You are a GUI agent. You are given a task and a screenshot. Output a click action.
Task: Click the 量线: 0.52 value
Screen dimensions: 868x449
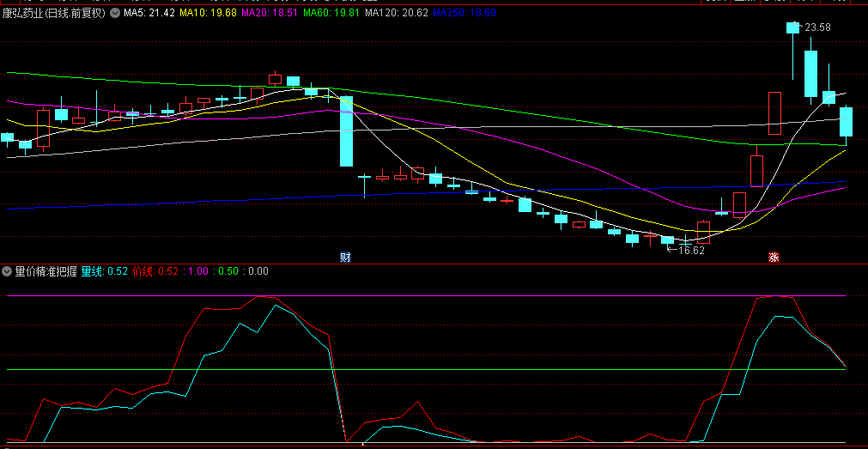pos(105,271)
